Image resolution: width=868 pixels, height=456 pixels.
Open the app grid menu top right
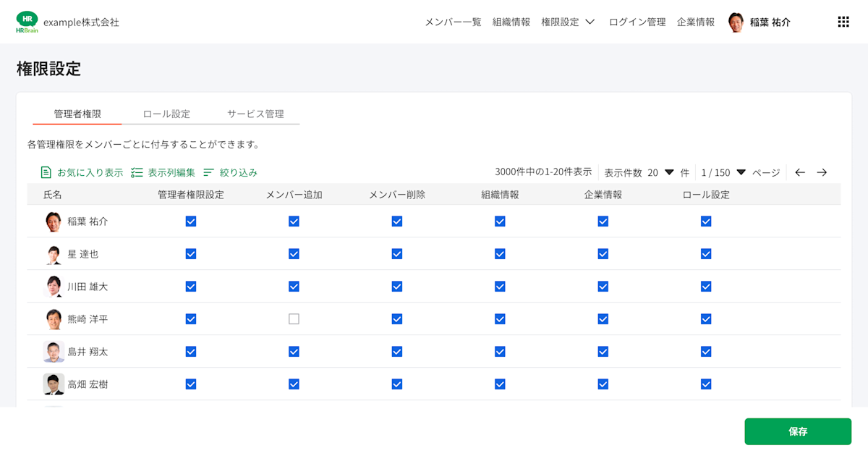[843, 21]
